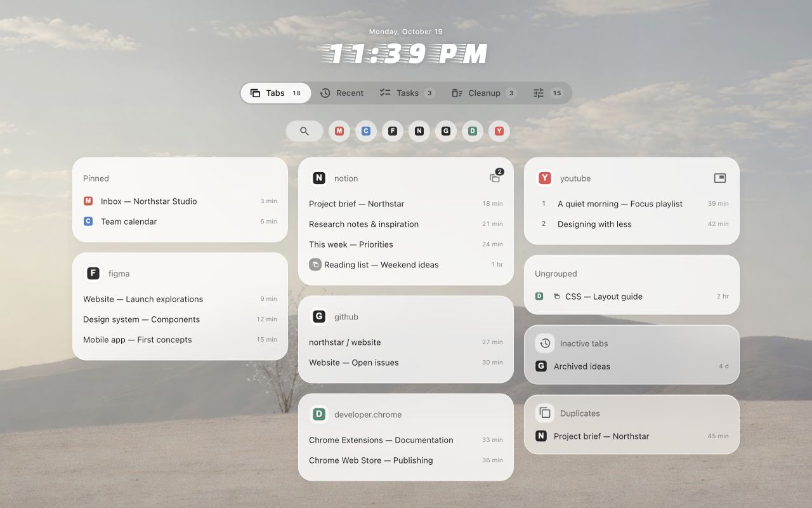Viewport: 812px width, 508px height.
Task: Open the Team calendar pinned tab
Action: pos(180,222)
